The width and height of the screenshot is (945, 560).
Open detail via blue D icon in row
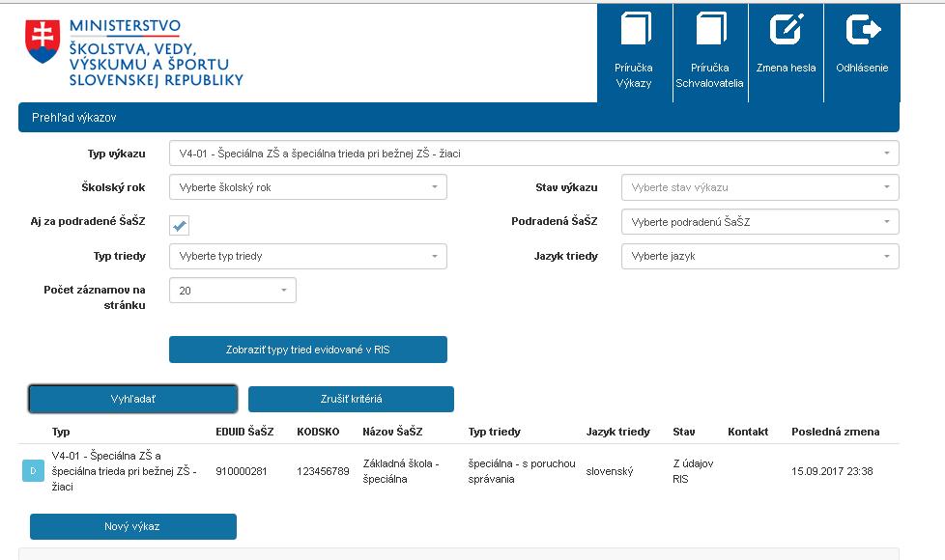(33, 471)
